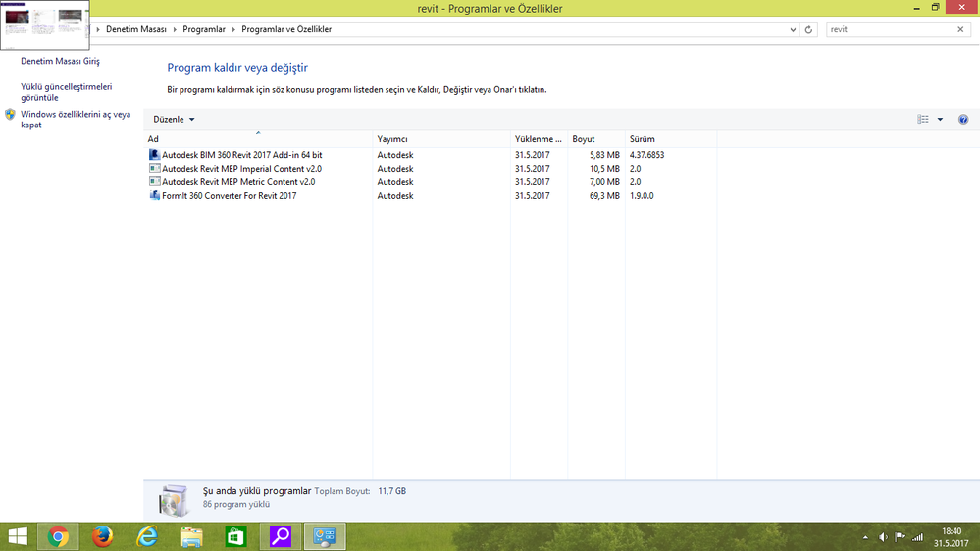Sort by Boyut column header

pyautogui.click(x=596, y=138)
